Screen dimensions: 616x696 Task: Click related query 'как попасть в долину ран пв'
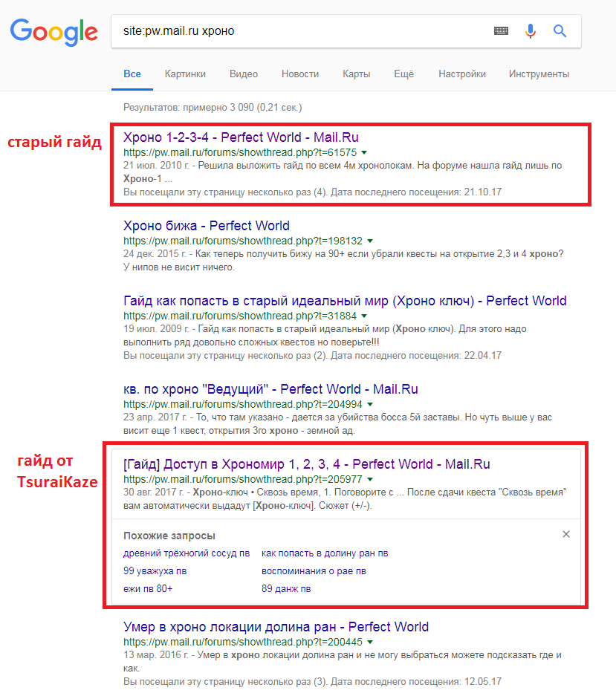tap(325, 553)
